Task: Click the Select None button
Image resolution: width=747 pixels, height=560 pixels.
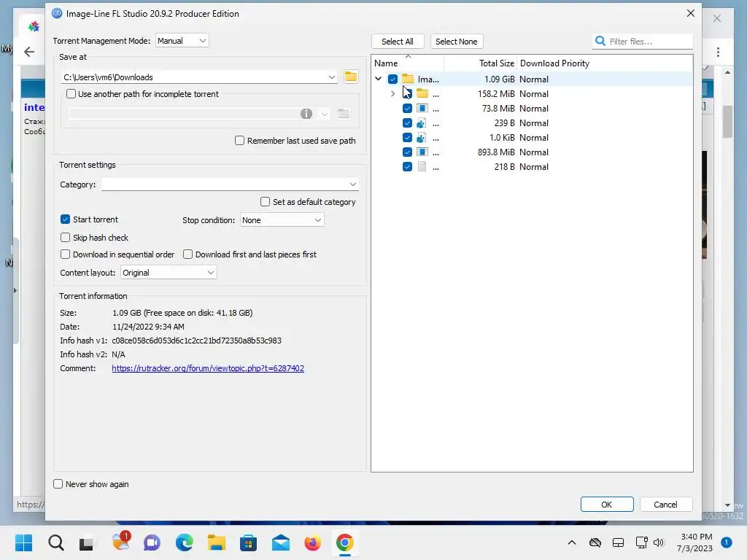Action: click(457, 42)
